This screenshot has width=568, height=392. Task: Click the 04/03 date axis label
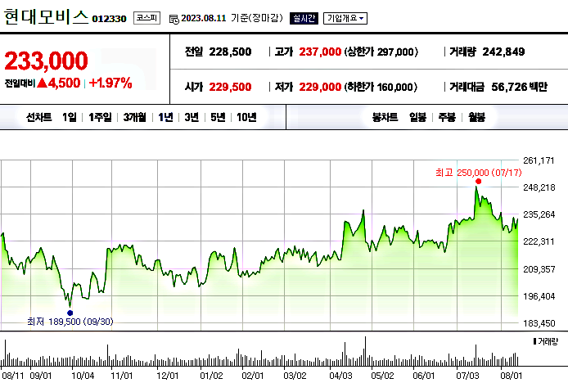340,376
